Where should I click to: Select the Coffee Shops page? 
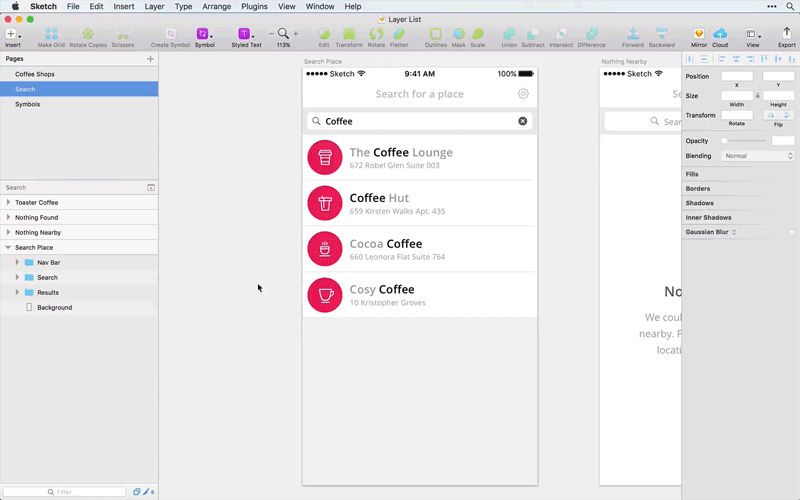click(x=34, y=74)
